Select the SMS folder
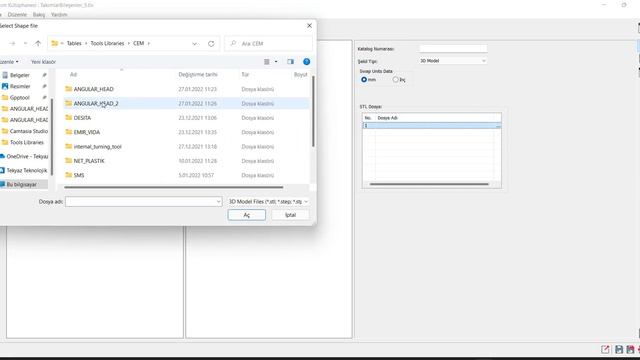 point(79,175)
